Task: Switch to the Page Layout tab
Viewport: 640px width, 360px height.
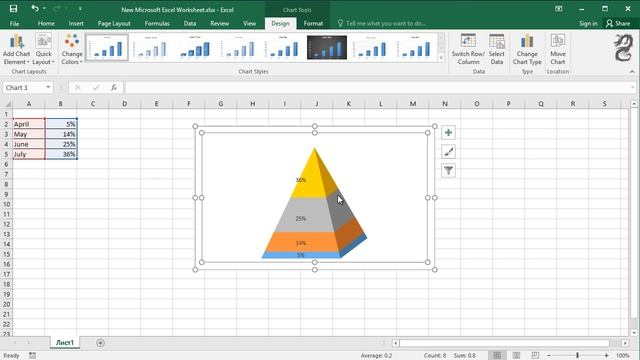Action: [114, 23]
